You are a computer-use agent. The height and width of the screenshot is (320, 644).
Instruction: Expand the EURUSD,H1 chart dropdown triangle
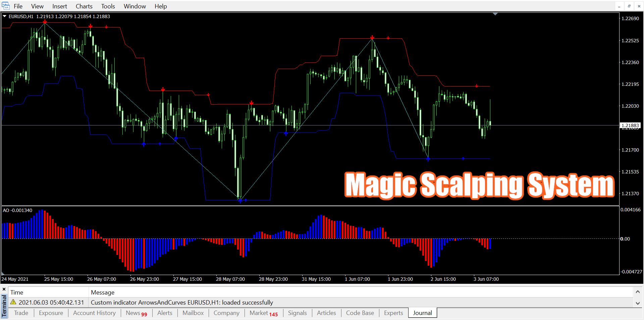[5, 16]
